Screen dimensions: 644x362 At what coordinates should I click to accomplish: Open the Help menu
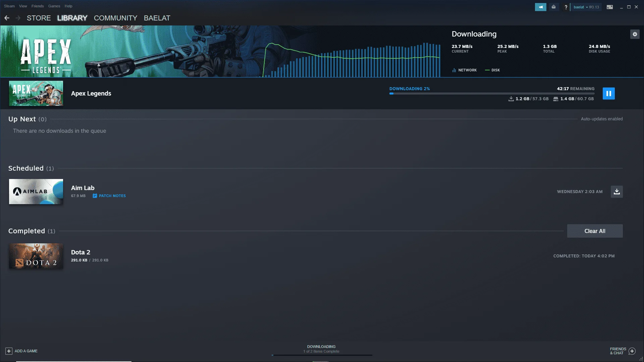pos(68,6)
